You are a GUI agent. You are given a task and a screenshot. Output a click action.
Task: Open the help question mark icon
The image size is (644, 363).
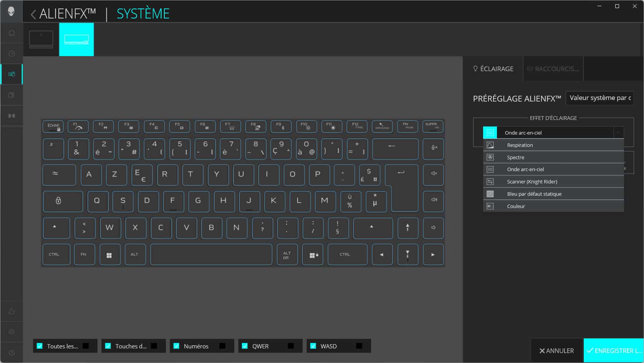[12, 353]
